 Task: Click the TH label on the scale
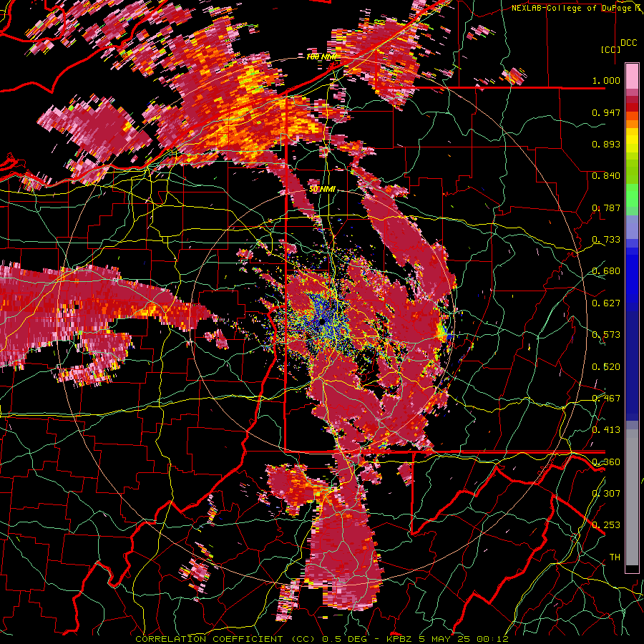tap(615, 557)
